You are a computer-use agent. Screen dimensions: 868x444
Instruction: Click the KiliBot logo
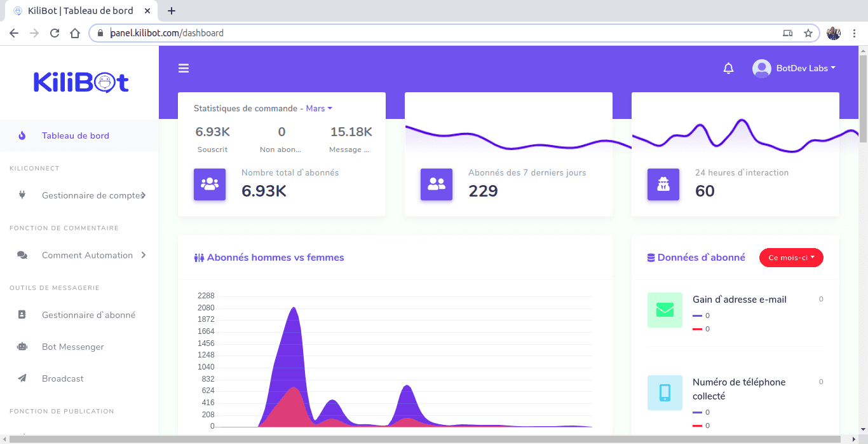point(80,81)
